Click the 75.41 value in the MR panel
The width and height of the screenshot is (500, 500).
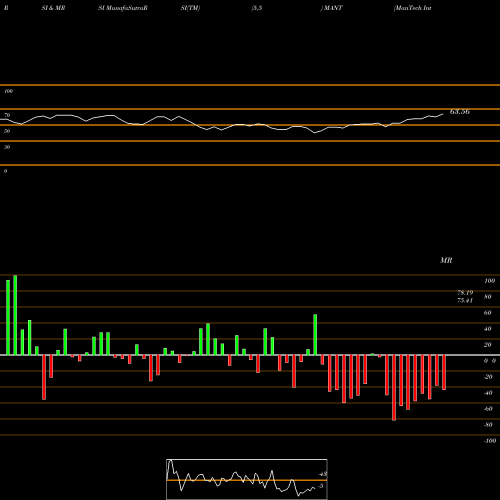pyautogui.click(x=465, y=300)
